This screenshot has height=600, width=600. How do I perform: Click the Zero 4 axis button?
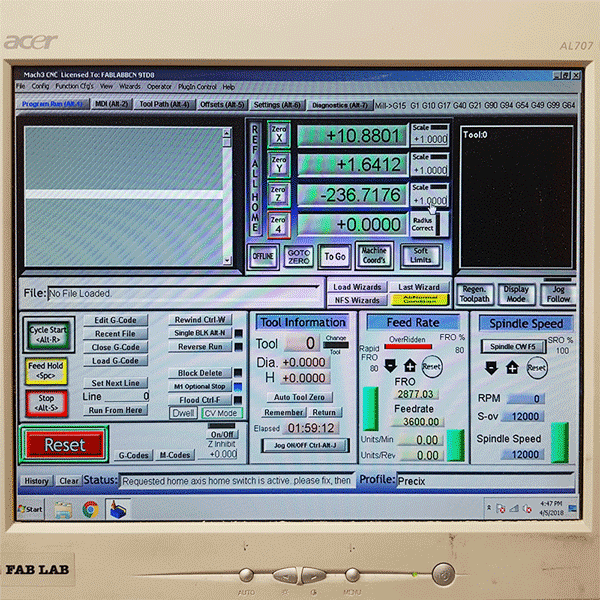(279, 225)
